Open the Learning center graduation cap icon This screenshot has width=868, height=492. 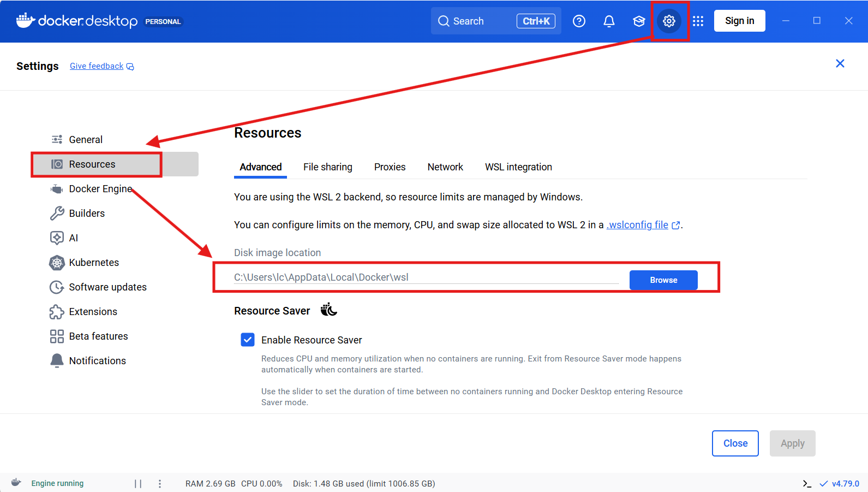click(639, 21)
